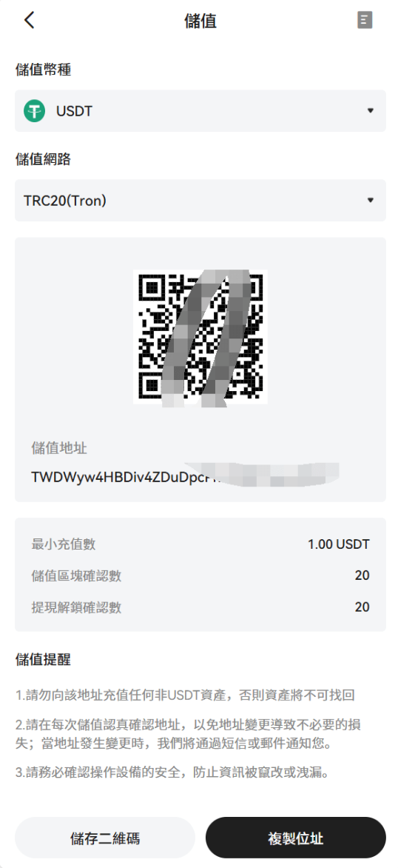Tap the 提現解鎖確認數 row
The width and height of the screenshot is (398, 868).
click(200, 607)
